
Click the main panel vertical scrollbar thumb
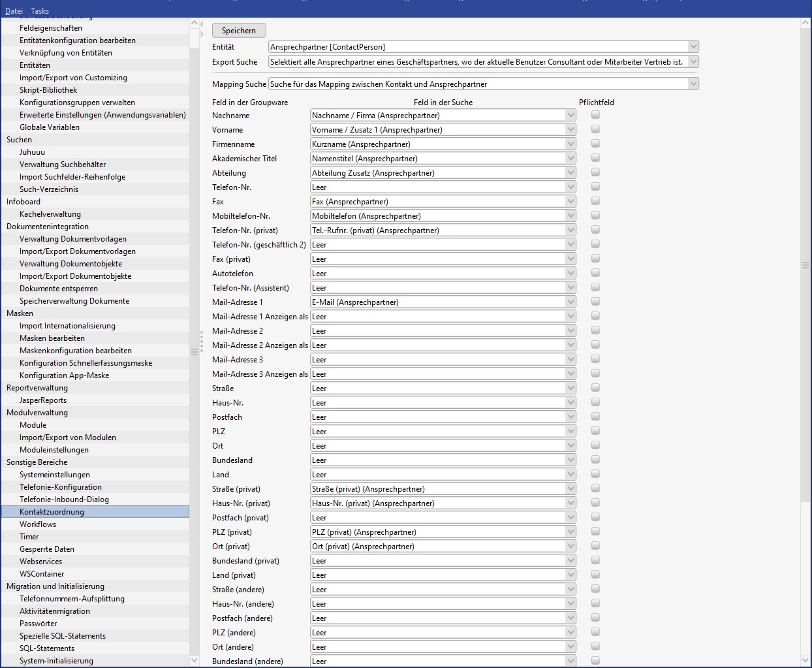(805, 264)
